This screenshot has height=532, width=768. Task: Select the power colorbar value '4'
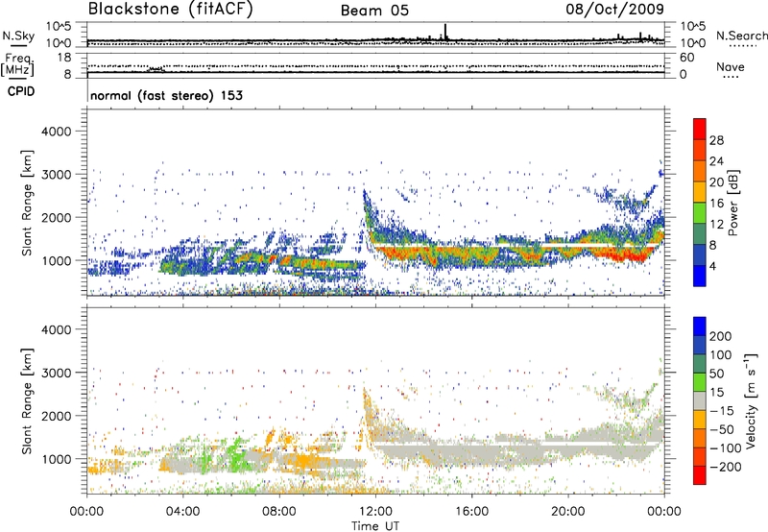pos(713,267)
